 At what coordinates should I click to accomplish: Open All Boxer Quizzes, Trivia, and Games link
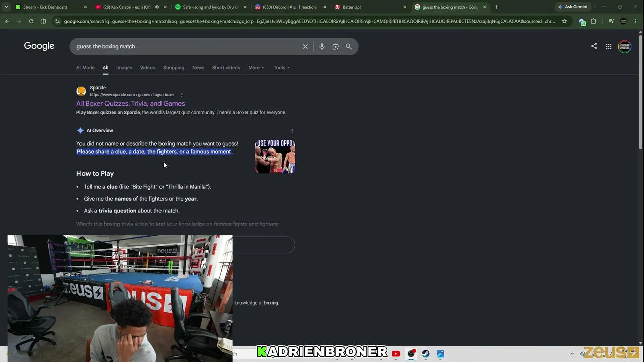131,104
